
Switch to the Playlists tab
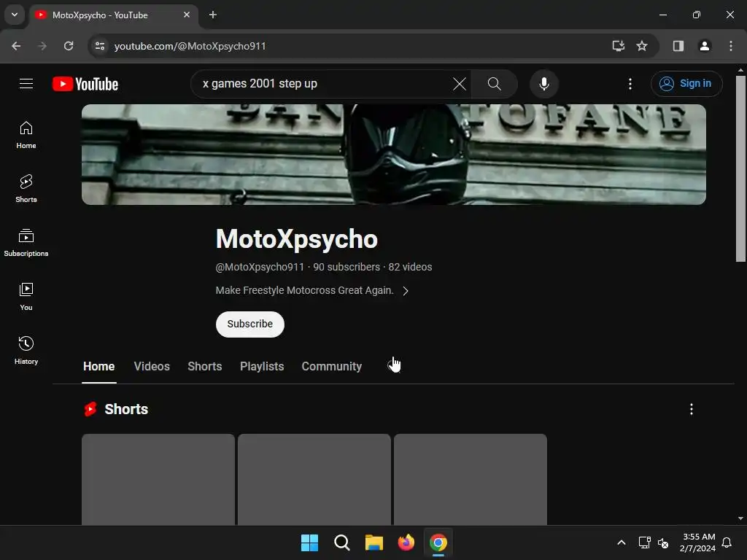(262, 366)
